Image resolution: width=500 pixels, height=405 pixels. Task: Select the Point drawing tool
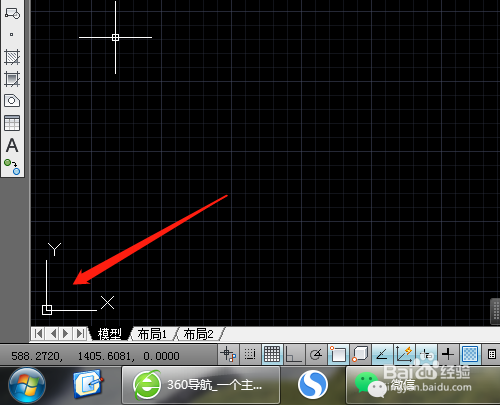tap(12, 34)
